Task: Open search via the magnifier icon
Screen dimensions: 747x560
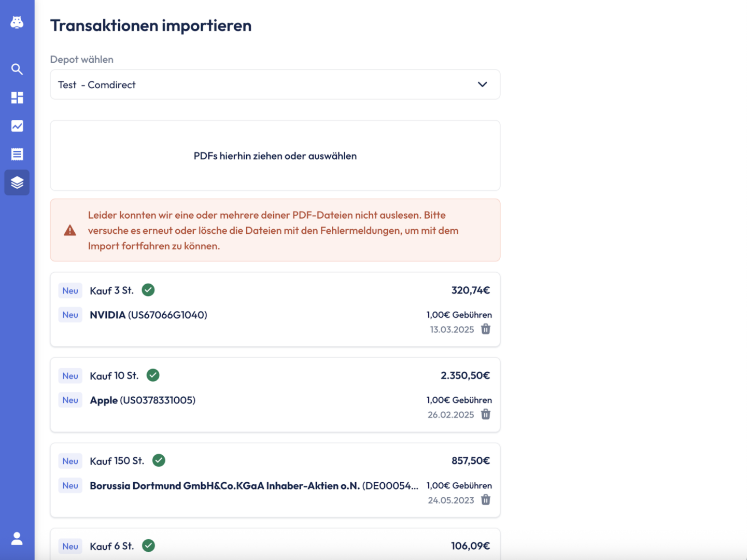Action: tap(17, 69)
